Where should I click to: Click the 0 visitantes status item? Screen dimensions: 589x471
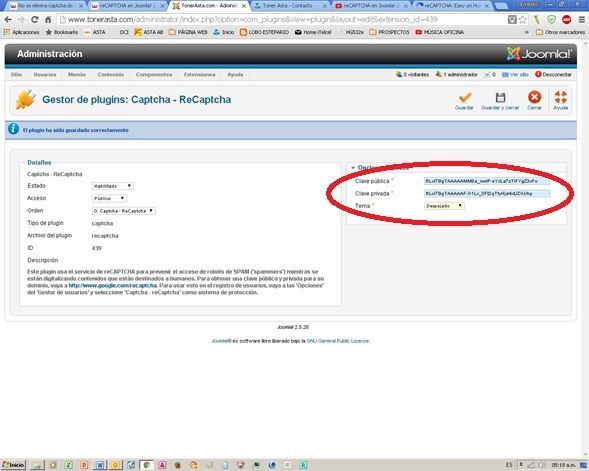pos(412,75)
